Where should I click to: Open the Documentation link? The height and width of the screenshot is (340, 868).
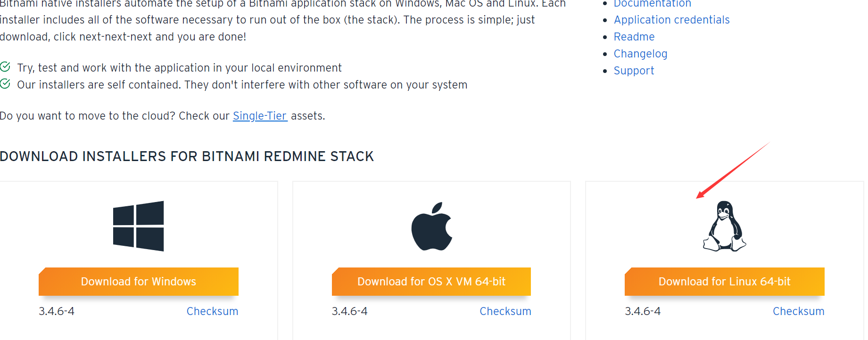click(x=653, y=4)
